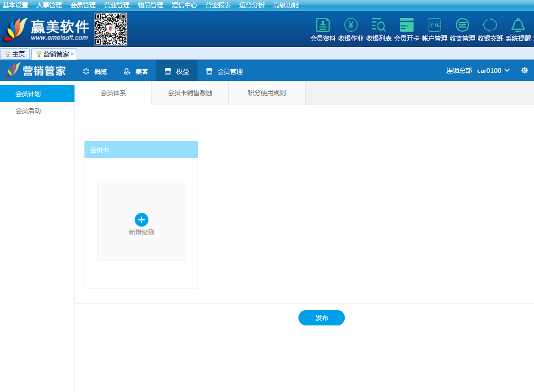534x392 pixels.
Task: Open the 会员资料 member profile icon
Action: click(x=323, y=25)
